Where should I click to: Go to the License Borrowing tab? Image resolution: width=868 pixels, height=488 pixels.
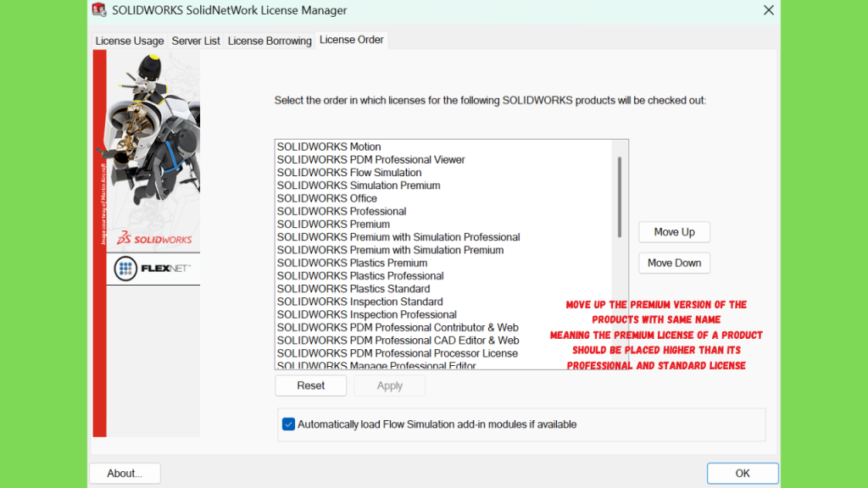(x=270, y=41)
